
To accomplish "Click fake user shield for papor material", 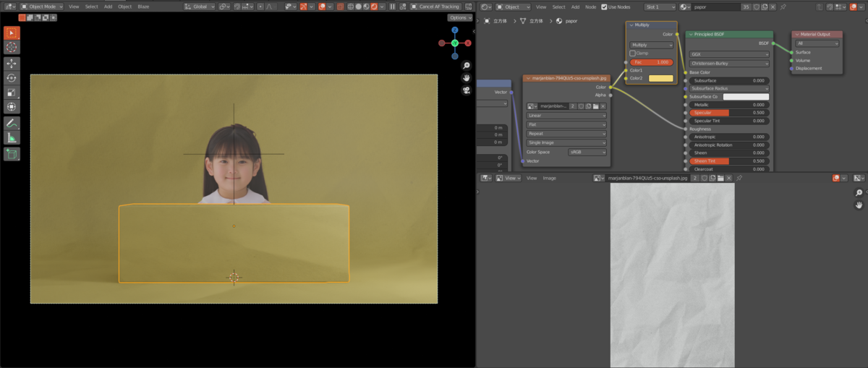I will (x=756, y=7).
